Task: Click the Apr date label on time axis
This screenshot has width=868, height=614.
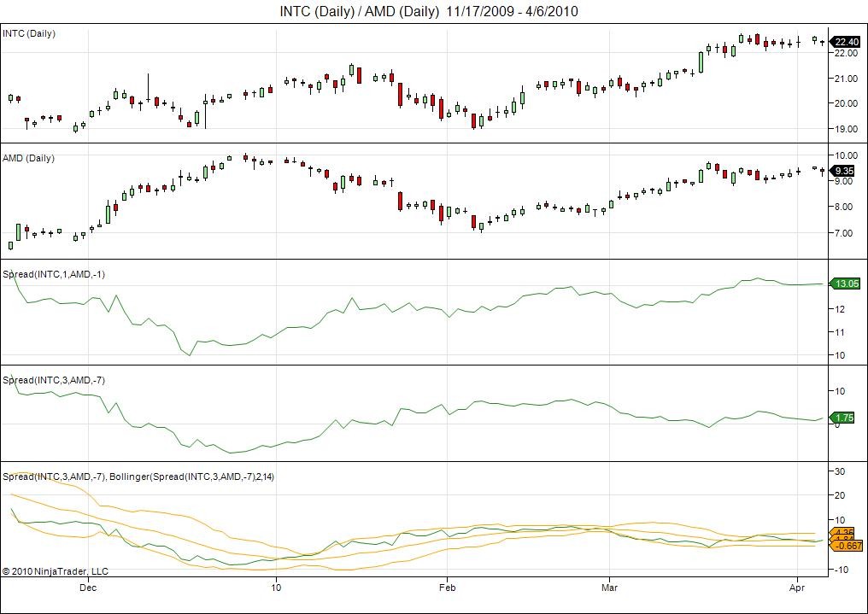Action: (x=797, y=588)
